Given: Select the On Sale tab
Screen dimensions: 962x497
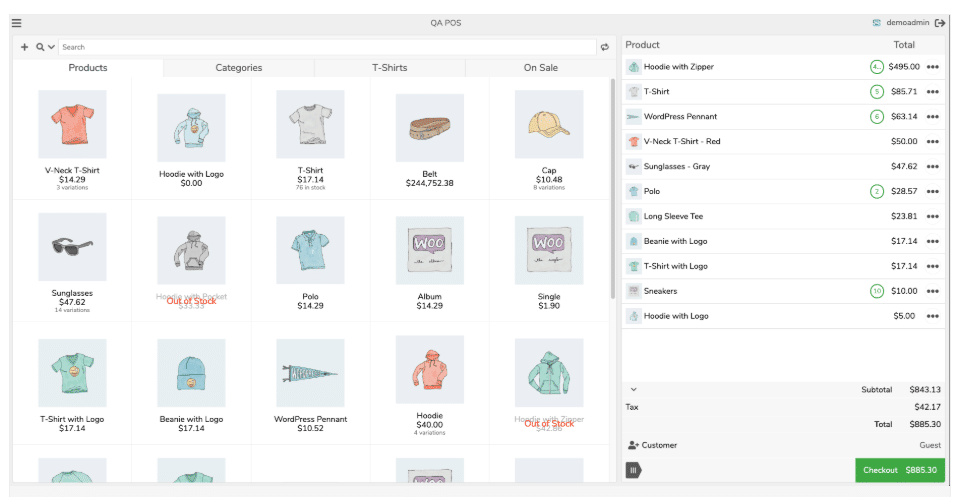Looking at the screenshot, I should (x=541, y=68).
